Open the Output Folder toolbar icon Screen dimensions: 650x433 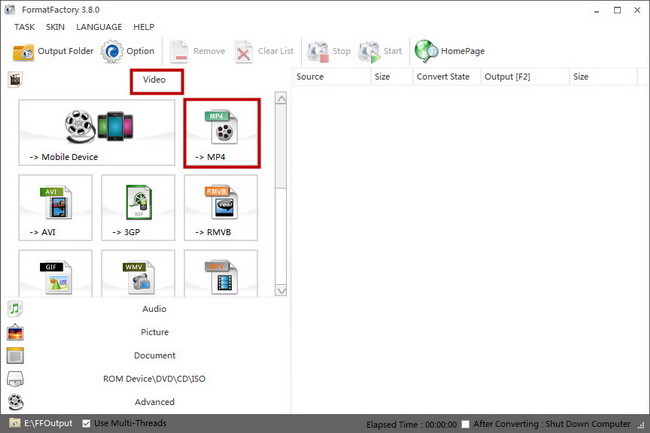tap(24, 51)
